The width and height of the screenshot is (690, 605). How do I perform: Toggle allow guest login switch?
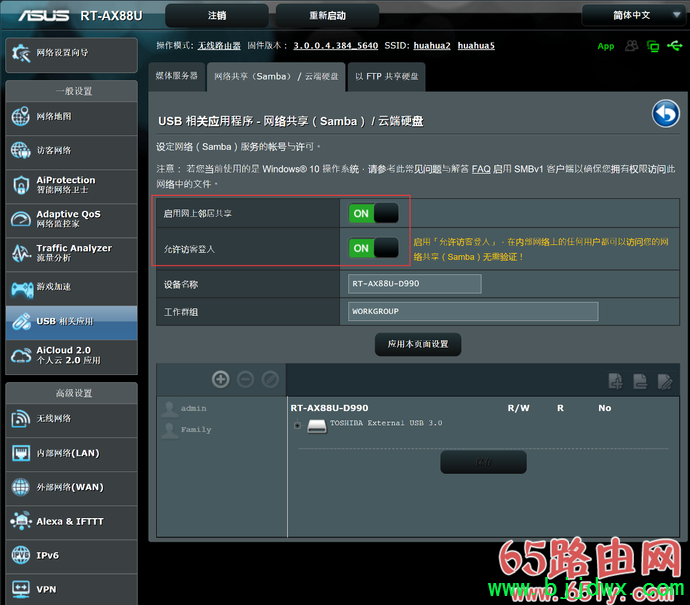(373, 248)
